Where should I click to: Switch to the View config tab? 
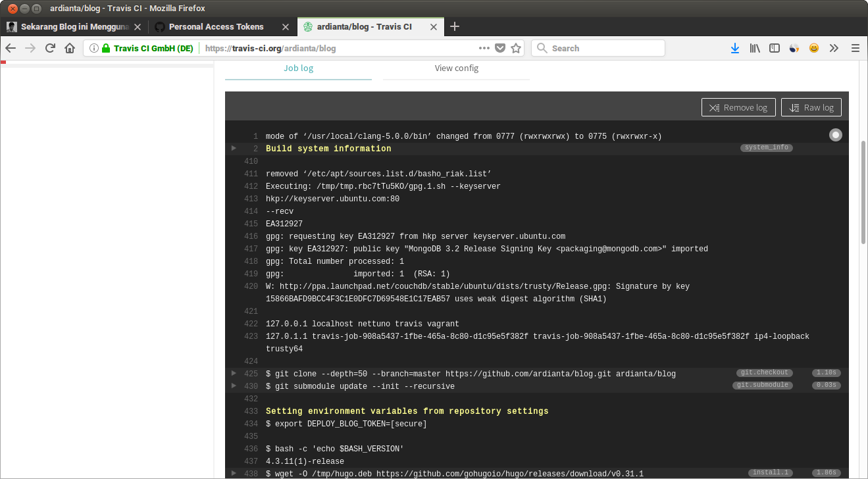click(x=456, y=68)
